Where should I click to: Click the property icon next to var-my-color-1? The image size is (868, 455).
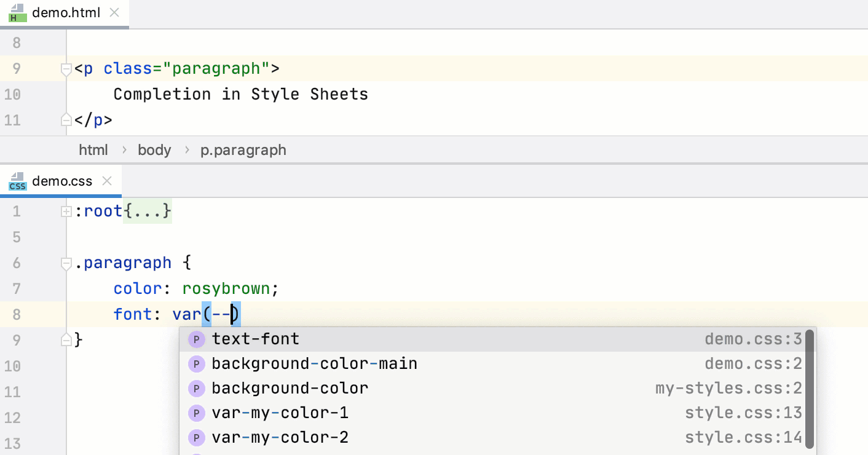[x=196, y=413]
